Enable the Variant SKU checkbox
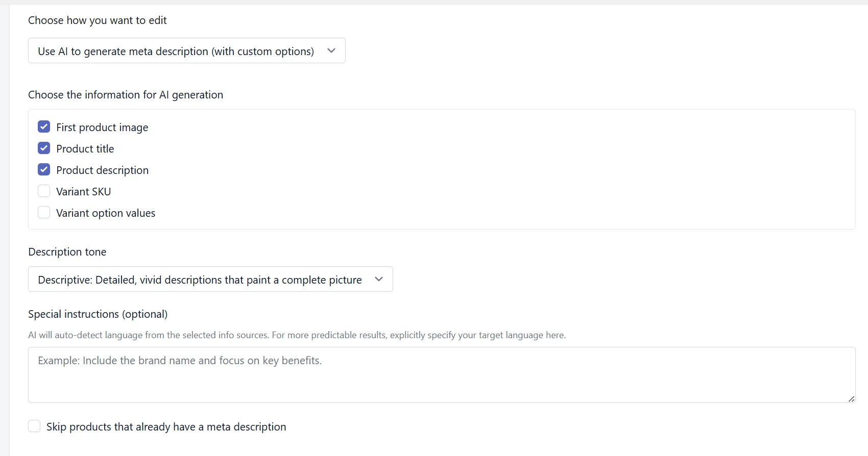 [44, 191]
